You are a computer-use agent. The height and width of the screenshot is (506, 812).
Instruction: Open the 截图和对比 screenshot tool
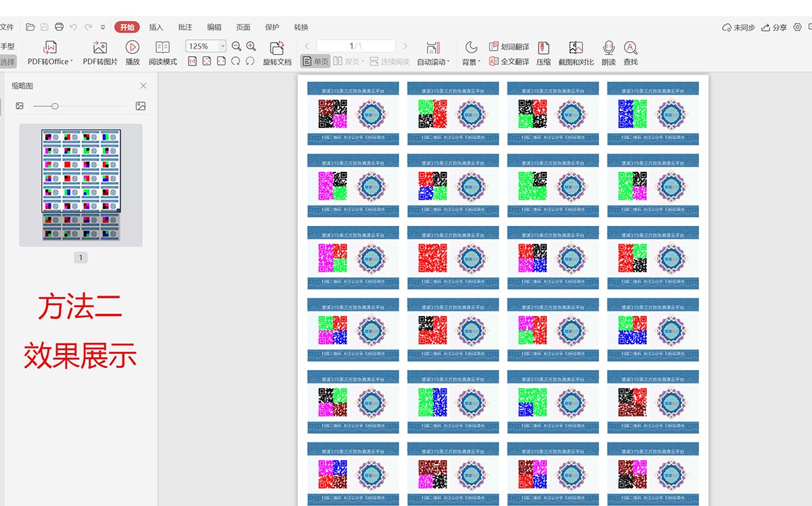[x=576, y=53]
